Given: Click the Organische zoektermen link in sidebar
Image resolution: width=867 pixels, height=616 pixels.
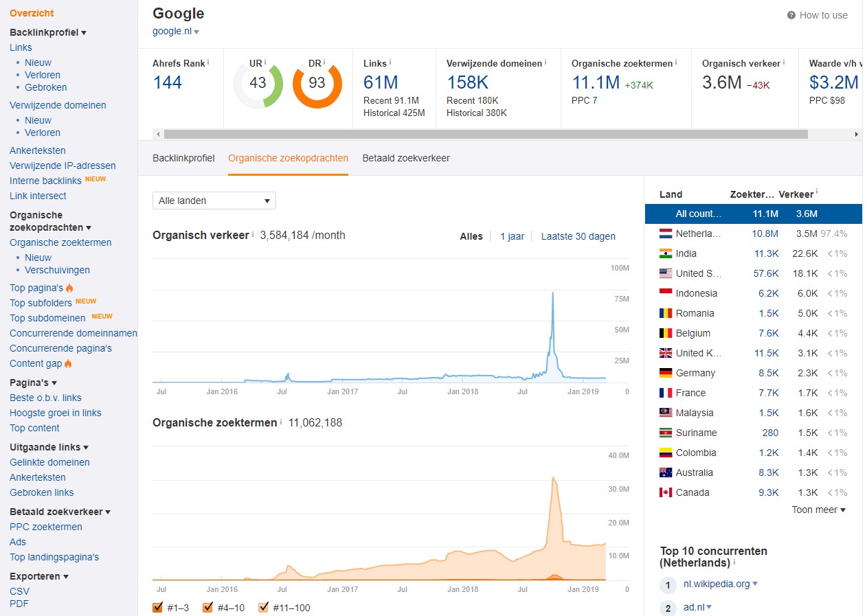Looking at the screenshot, I should point(60,242).
